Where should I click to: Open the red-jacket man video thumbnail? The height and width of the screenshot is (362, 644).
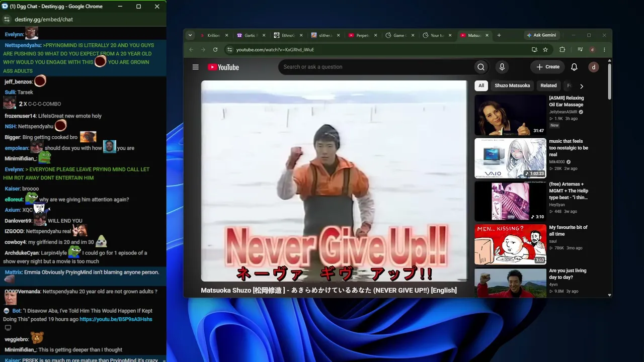[x=510, y=283]
